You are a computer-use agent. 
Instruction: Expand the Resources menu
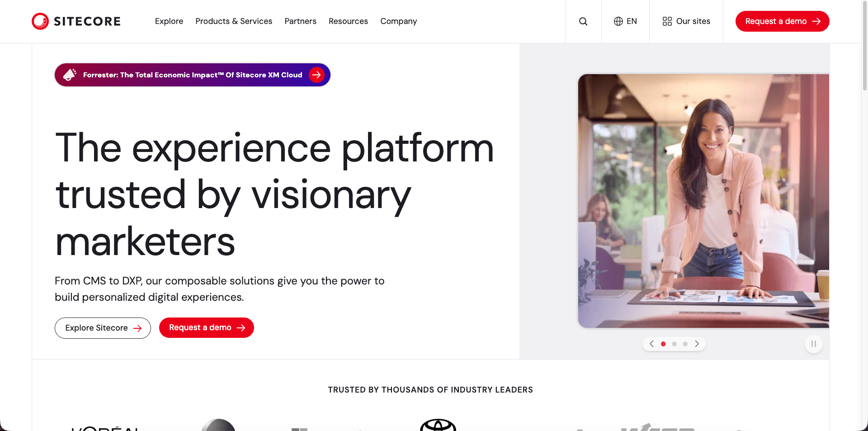pos(348,21)
